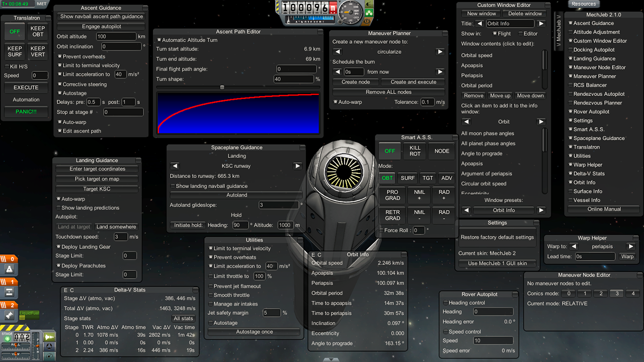Click the vertical speed gauge

351,11
